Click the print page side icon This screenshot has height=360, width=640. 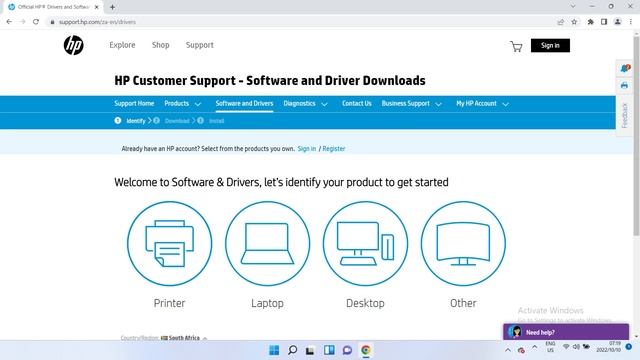point(624,86)
